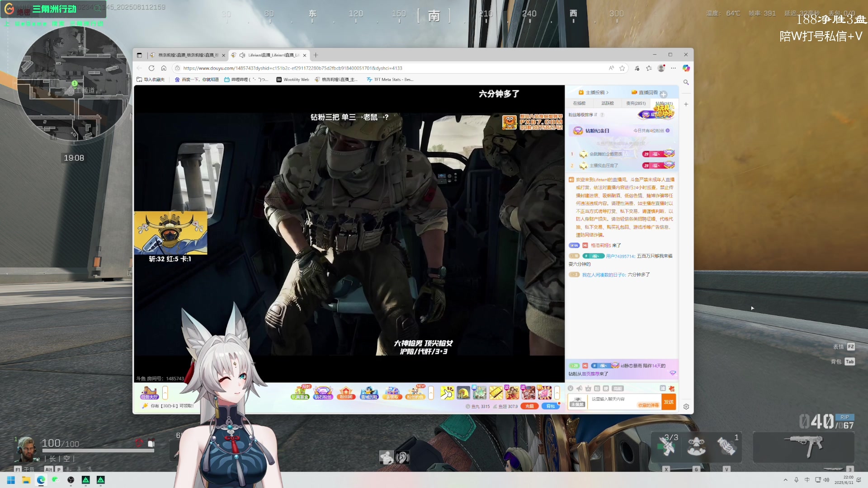
Task: Go to browser home page
Action: 164,68
